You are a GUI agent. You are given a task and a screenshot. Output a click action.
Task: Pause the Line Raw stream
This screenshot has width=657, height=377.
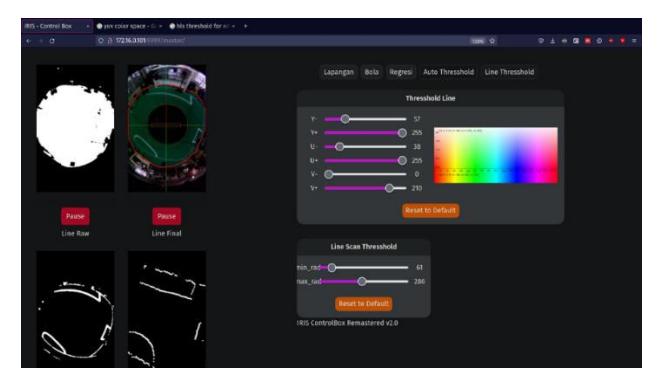[x=75, y=217]
